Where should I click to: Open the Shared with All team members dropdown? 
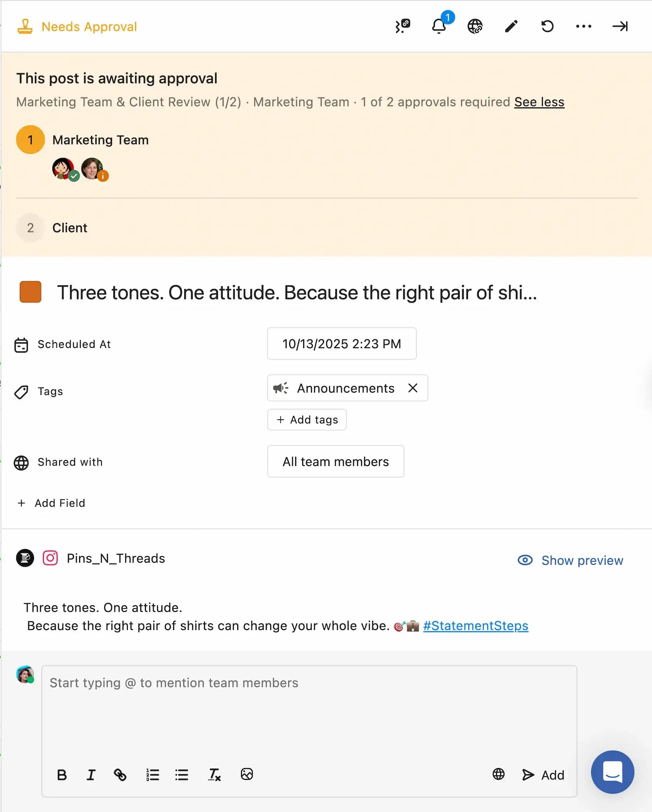point(336,462)
